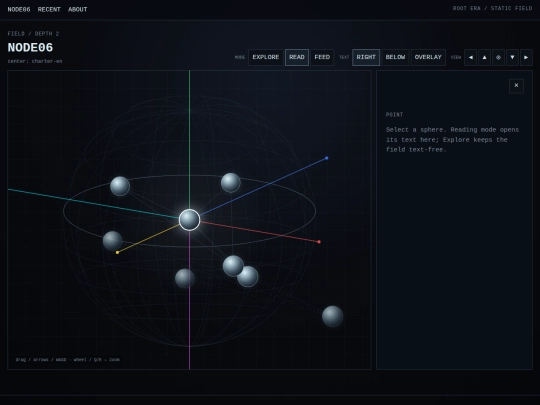Select the sphere just under the blue axis line
This screenshot has height=405, width=540.
[231, 183]
